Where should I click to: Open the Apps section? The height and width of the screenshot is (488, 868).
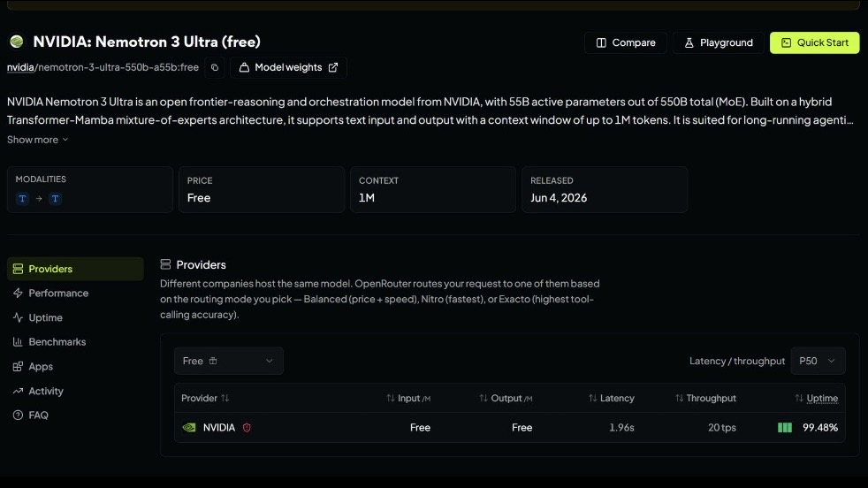tap(75, 366)
